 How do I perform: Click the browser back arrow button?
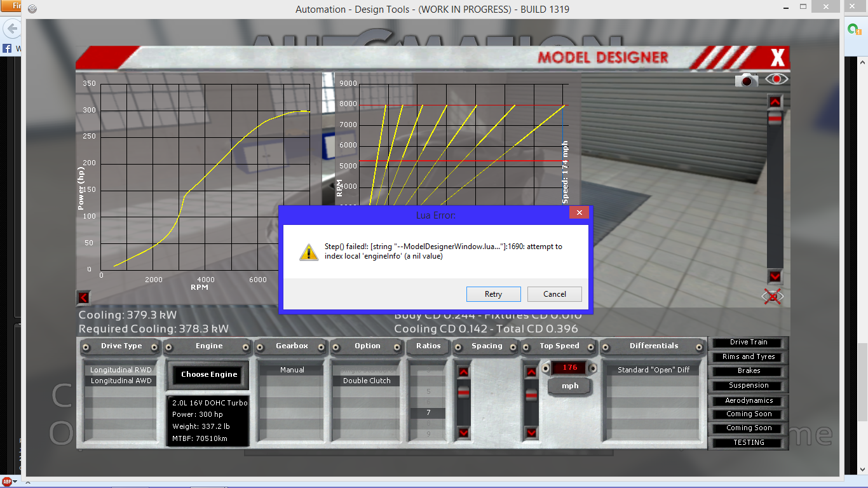11,29
